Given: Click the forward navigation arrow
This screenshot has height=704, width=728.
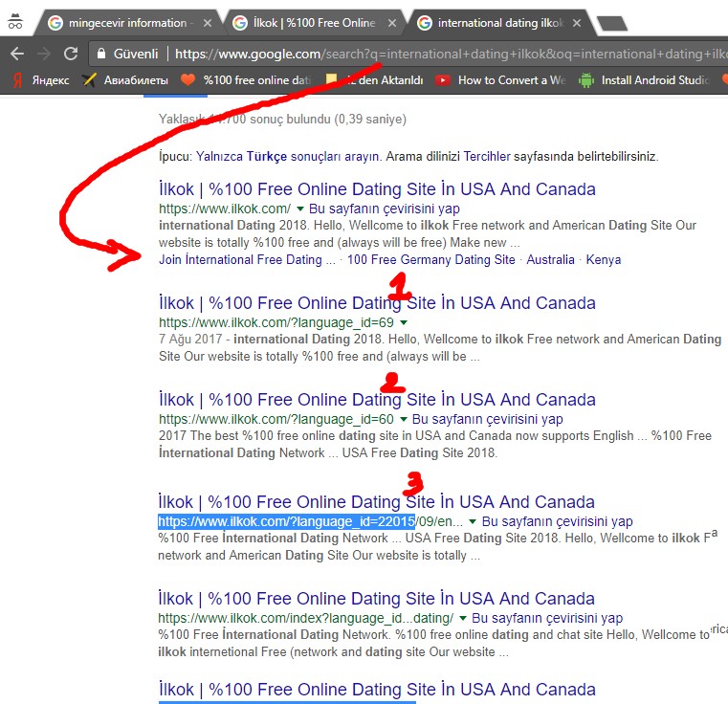Looking at the screenshot, I should (44, 55).
